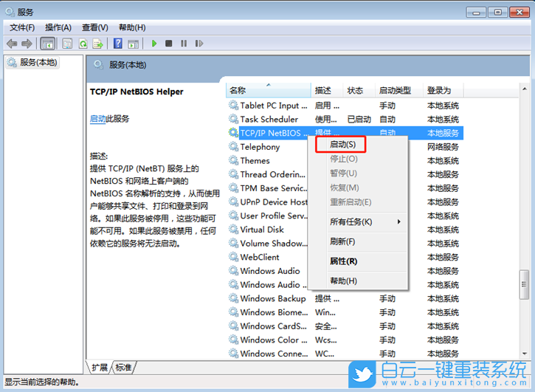Minimize the 服务 window

(x=476, y=13)
